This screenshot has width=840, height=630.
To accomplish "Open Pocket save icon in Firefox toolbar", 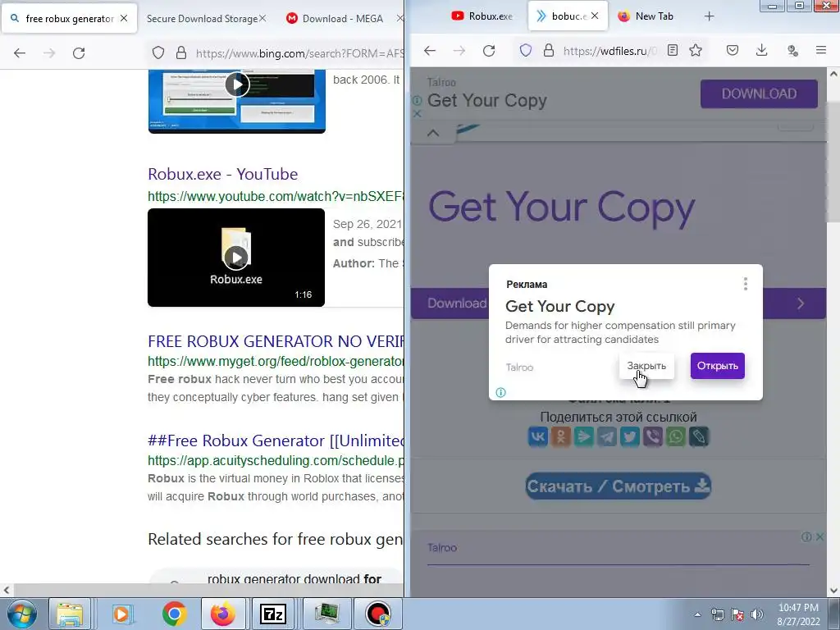I will click(x=733, y=50).
